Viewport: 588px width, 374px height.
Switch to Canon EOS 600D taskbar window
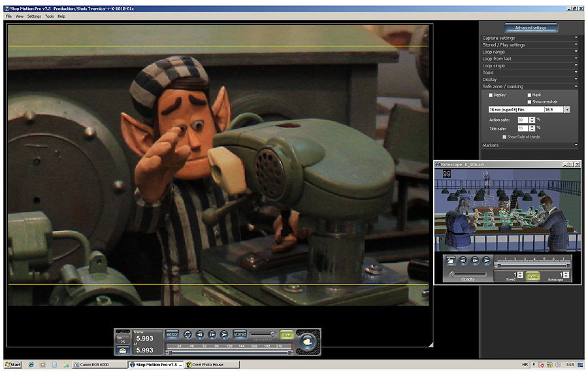point(99,365)
